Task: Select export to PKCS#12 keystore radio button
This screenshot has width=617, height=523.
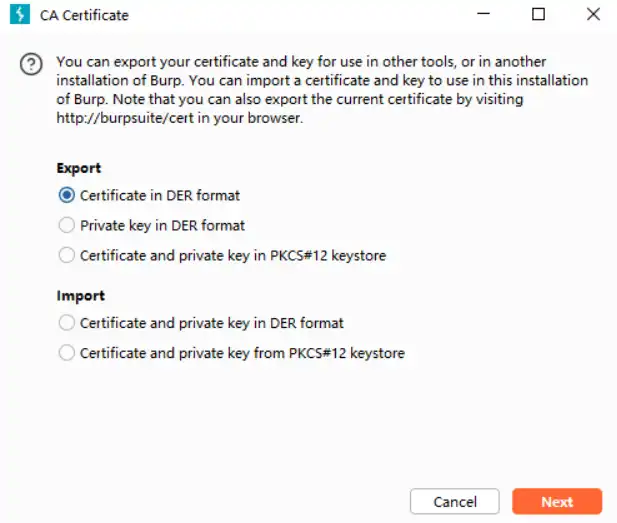Action: click(67, 255)
